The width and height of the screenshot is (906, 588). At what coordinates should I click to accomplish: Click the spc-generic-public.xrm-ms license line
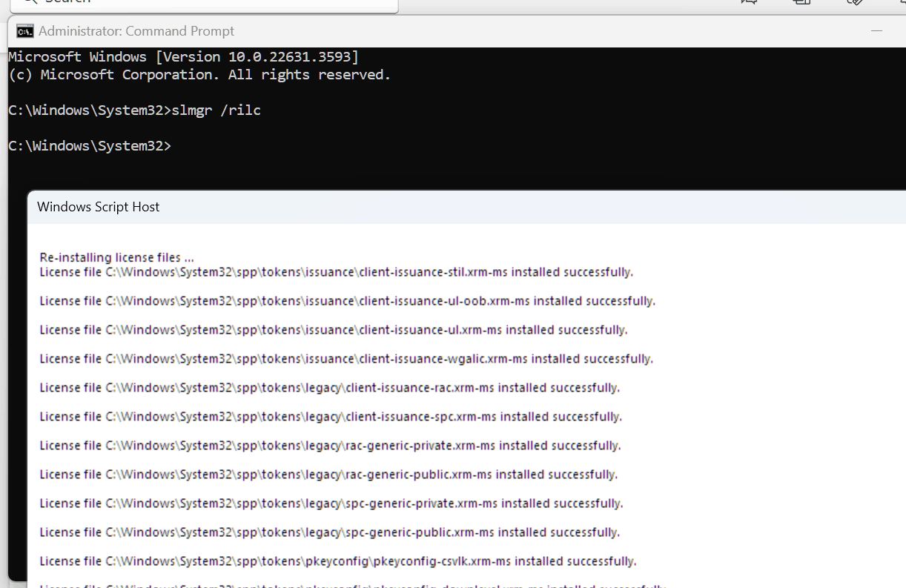click(330, 532)
